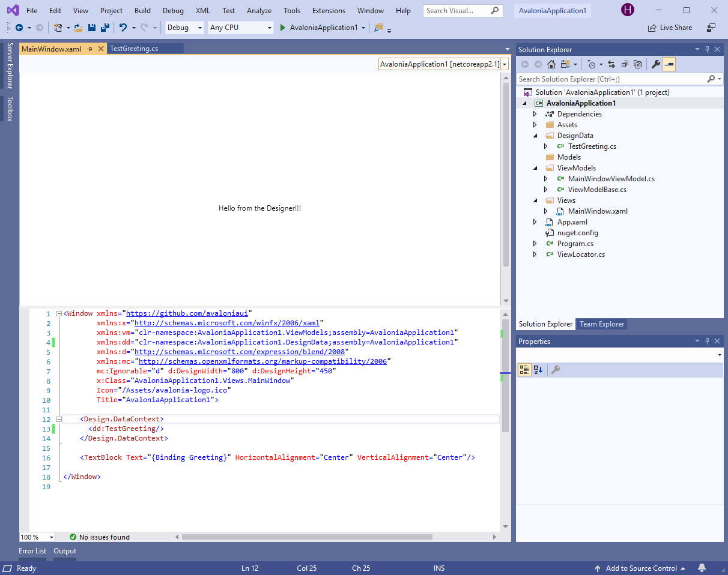Screen dimensions: 728x575
Task: Open Solution Explorer Properties wrench icon
Action: (655, 64)
